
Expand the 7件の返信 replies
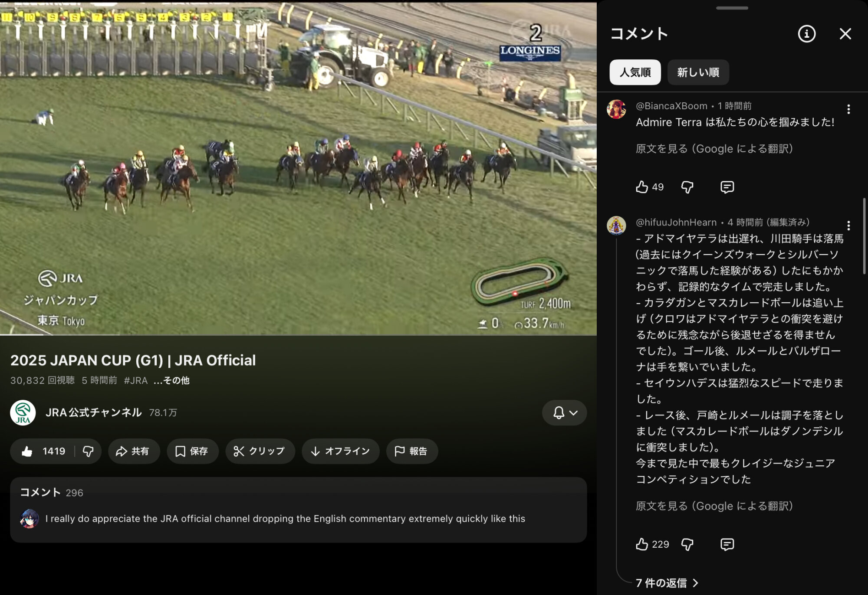coord(667,583)
